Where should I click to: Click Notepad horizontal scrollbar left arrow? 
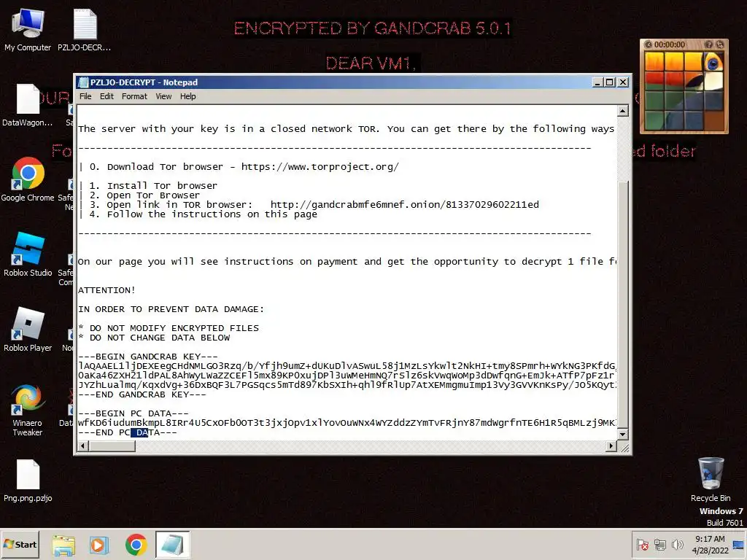83,446
